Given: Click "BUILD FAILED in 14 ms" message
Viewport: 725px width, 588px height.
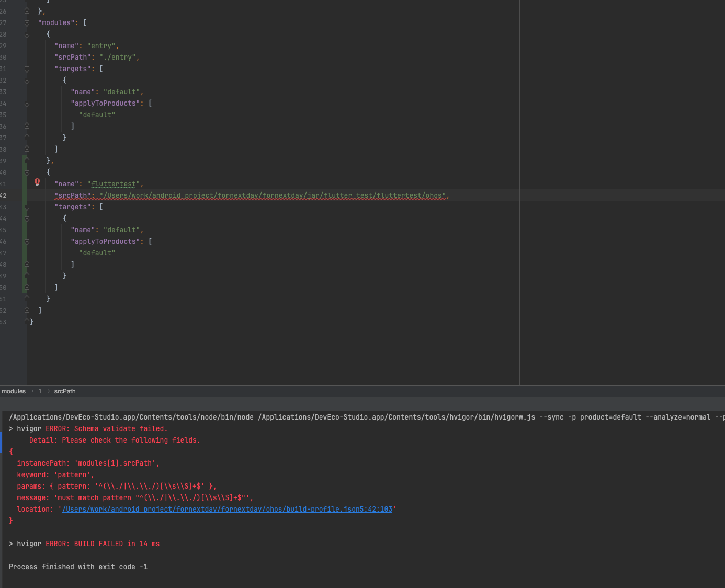Looking at the screenshot, I should [x=117, y=544].
